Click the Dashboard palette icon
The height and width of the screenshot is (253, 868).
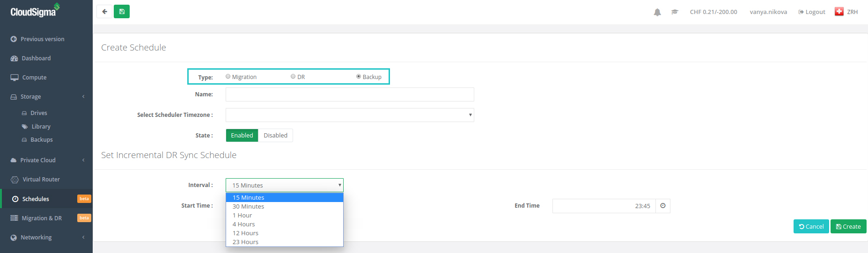pos(14,58)
